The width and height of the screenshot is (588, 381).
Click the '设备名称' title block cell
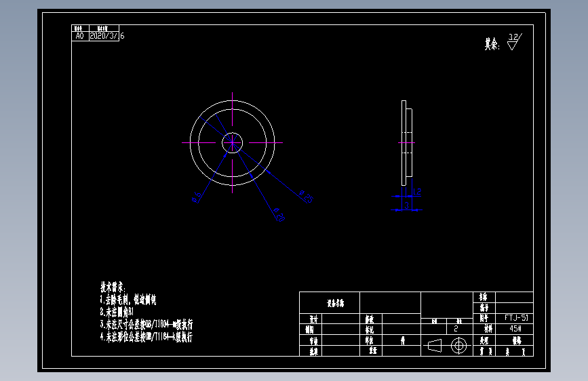330,303
